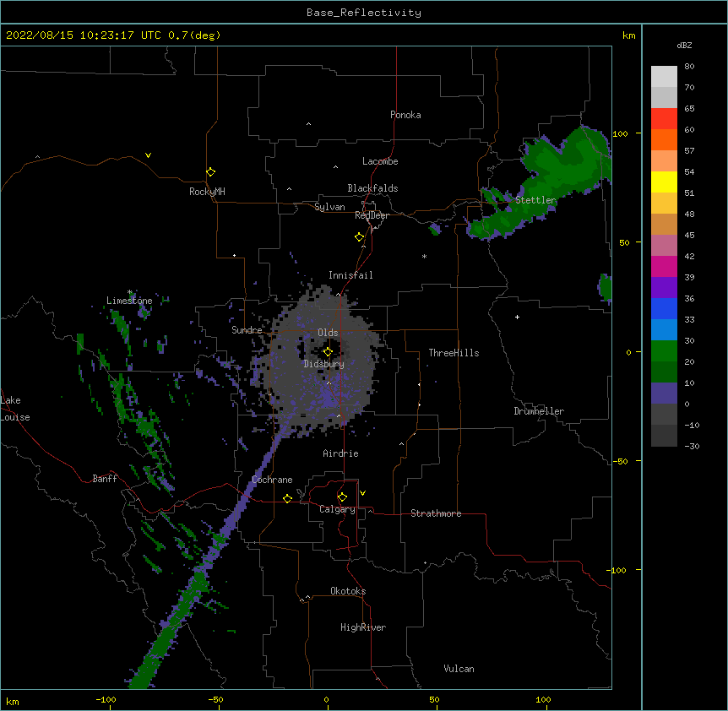
Task: Click the white plus marker north of Drumheller
Action: pyautogui.click(x=517, y=317)
